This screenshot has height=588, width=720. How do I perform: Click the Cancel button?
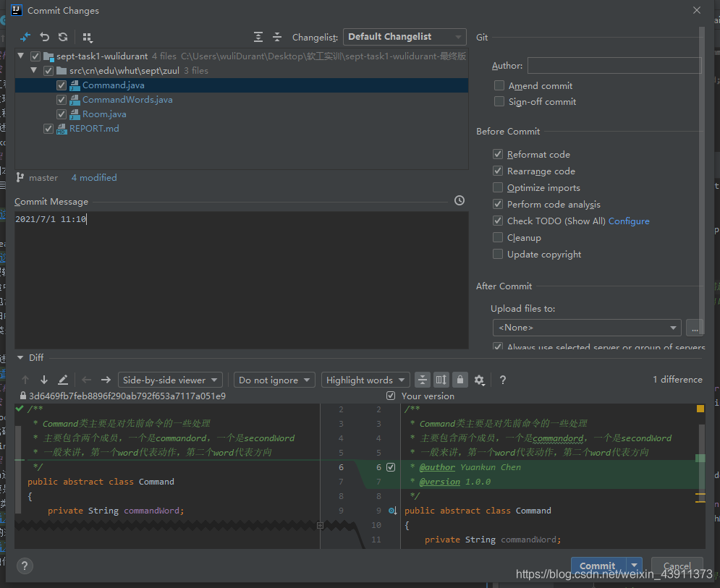pyautogui.click(x=677, y=566)
